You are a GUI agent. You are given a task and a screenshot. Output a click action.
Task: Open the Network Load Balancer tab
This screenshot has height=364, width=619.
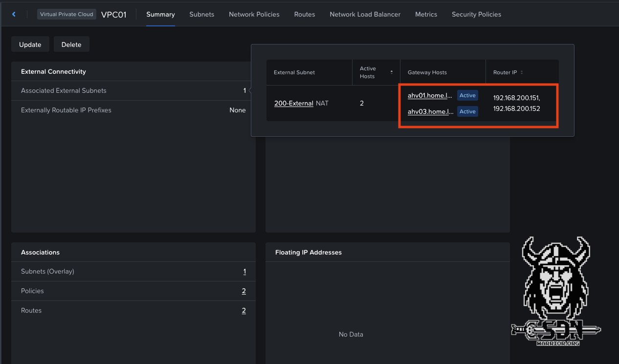365,14
